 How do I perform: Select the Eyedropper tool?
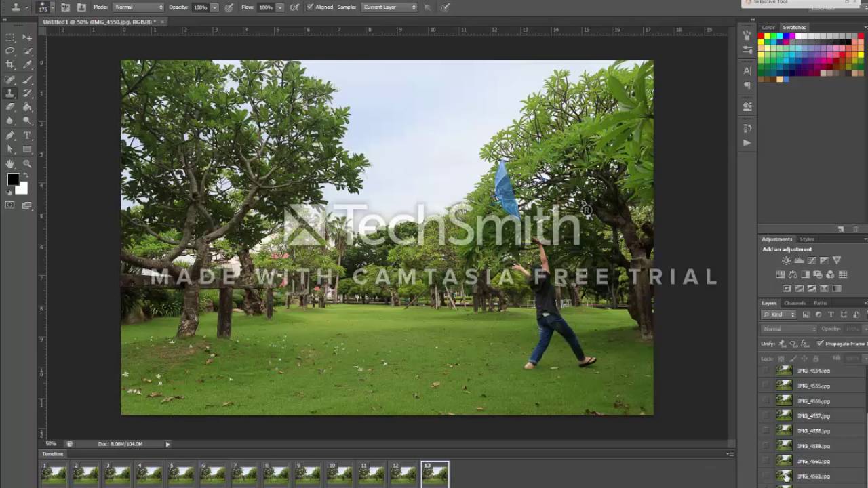pos(28,65)
